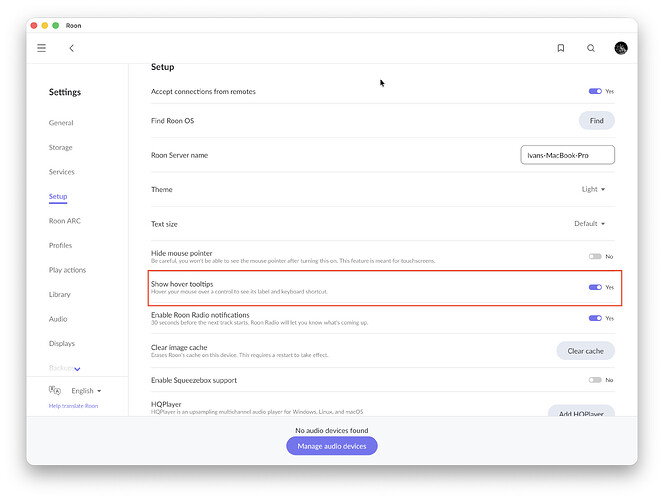
Task: Open the Text size Default dropdown
Action: click(589, 223)
